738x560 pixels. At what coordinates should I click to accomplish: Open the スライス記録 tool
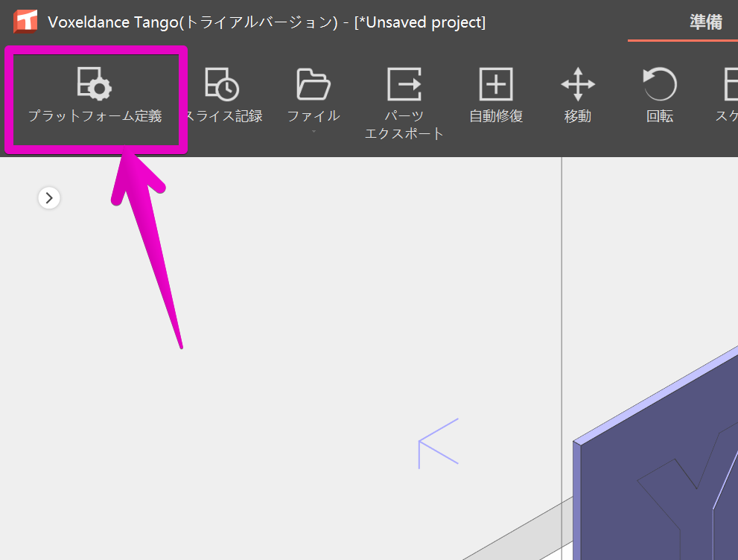[x=223, y=97]
